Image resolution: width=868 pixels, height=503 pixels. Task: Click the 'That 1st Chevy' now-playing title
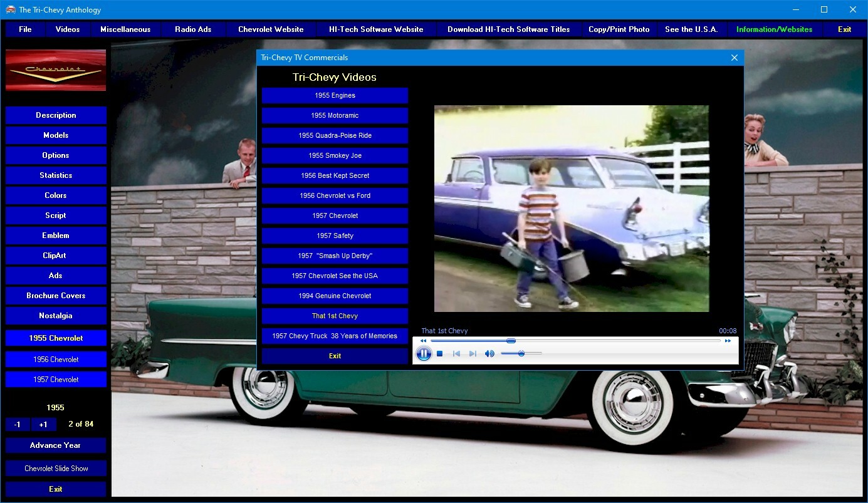pos(444,331)
